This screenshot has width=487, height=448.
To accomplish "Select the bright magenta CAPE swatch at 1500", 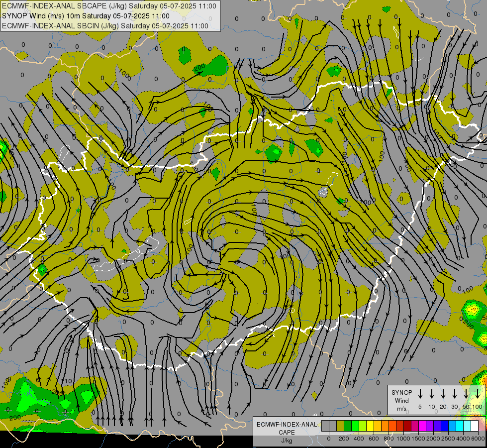I will tap(422, 426).
